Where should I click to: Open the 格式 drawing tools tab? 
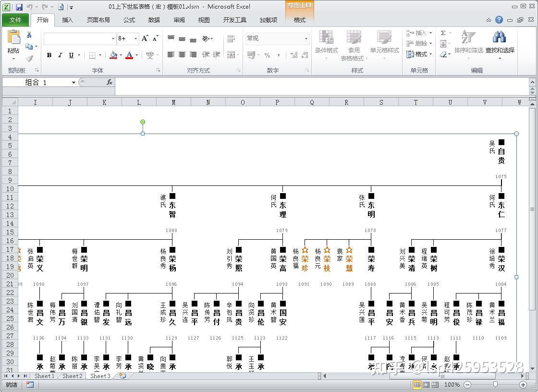pyautogui.click(x=300, y=20)
